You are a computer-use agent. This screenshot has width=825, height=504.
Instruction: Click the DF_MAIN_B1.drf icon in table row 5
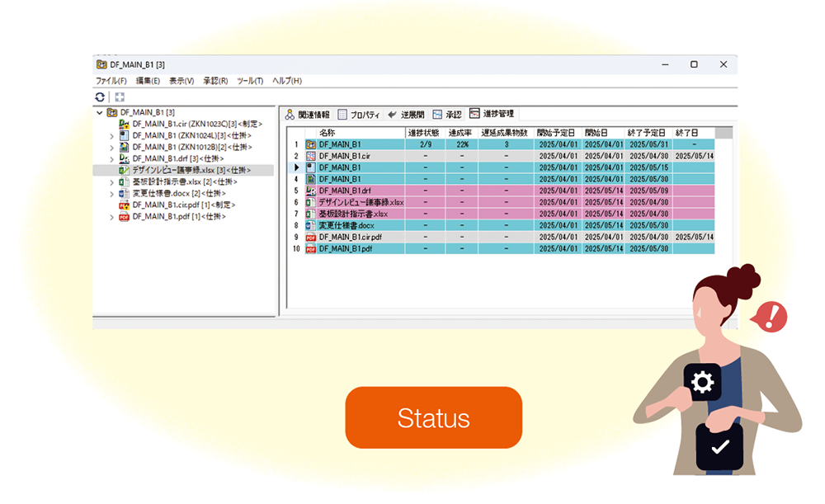311,191
